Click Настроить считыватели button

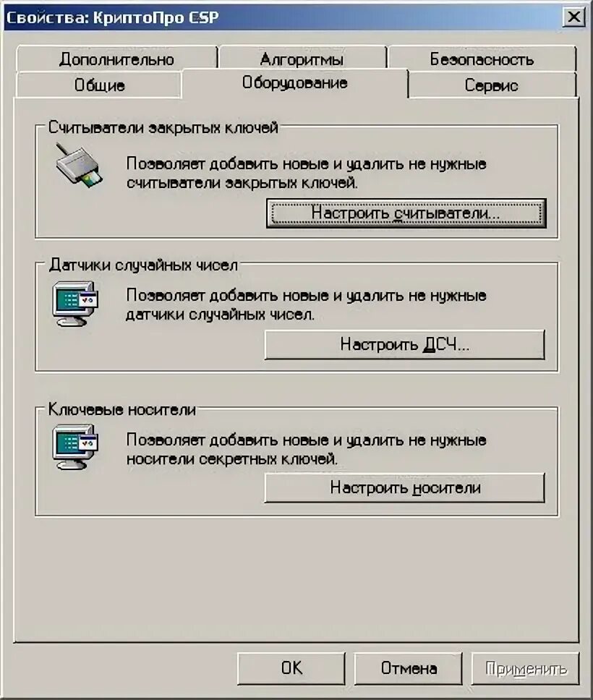(406, 213)
